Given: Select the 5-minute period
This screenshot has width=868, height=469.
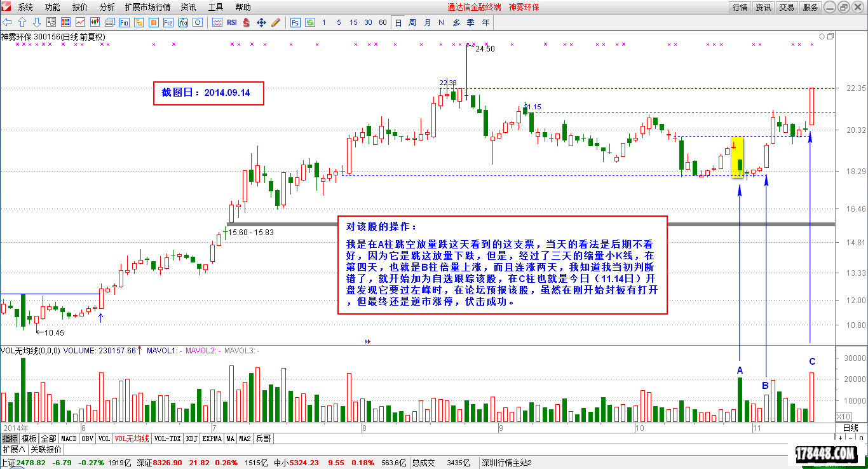Looking at the screenshot, I should [339, 22].
